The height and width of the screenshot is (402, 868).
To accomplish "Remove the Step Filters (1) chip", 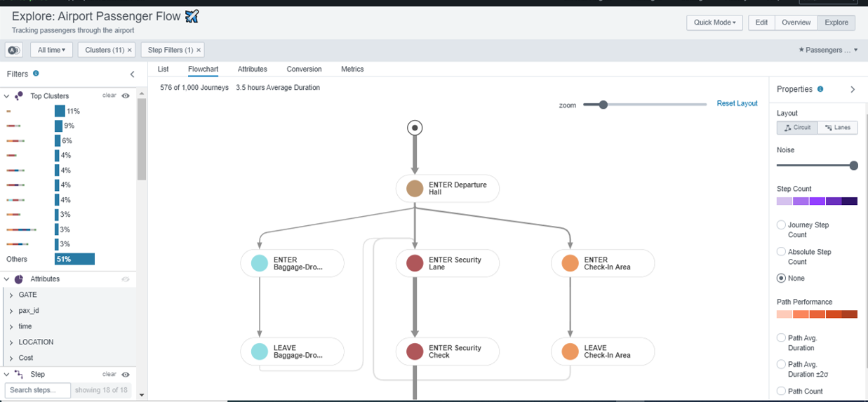I will point(199,51).
